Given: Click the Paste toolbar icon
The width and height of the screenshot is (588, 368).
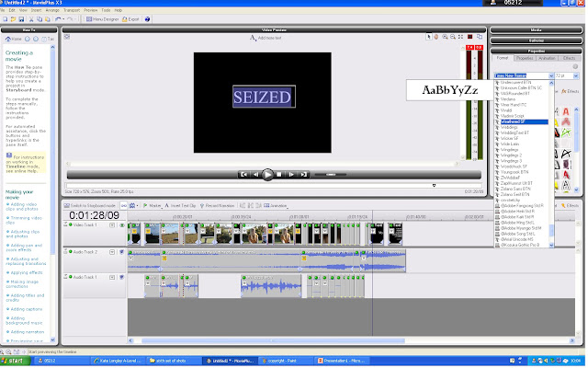Looking at the screenshot, I should 48,19.
